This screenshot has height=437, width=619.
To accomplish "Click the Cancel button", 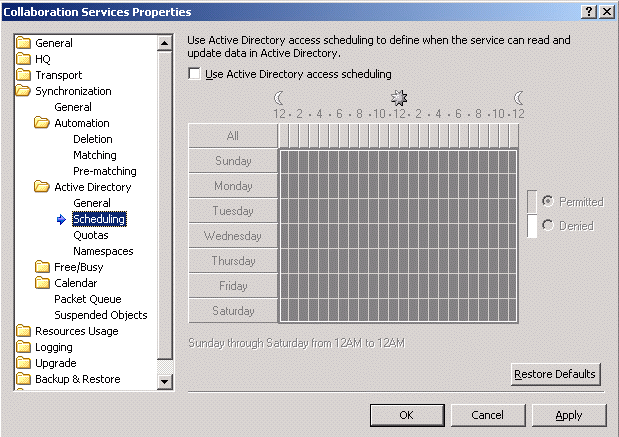I will click(x=488, y=415).
